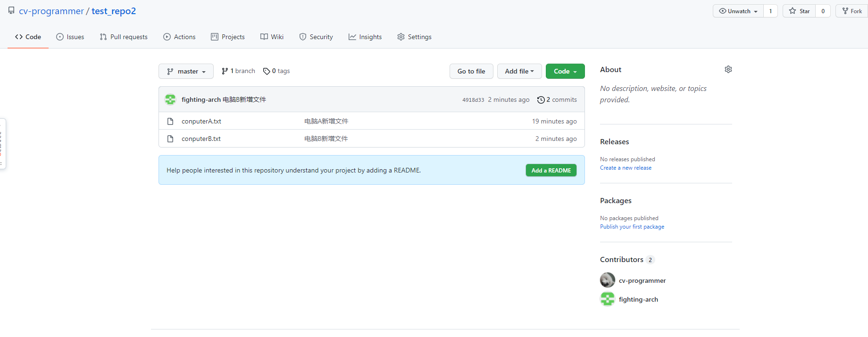The height and width of the screenshot is (337, 868).
Task: Click the conputerA.txt file icon
Action: click(x=170, y=121)
